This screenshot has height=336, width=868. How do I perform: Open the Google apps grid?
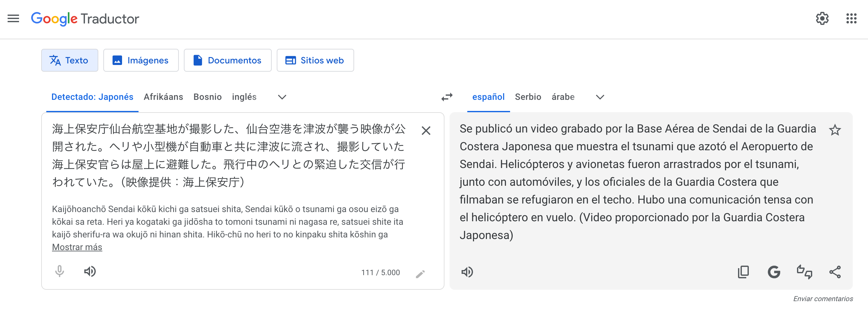pos(851,18)
